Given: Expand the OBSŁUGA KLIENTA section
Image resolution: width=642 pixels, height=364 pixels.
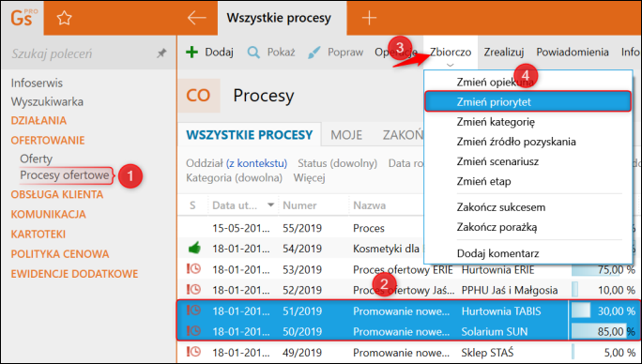Looking at the screenshot, I should click(x=57, y=194).
